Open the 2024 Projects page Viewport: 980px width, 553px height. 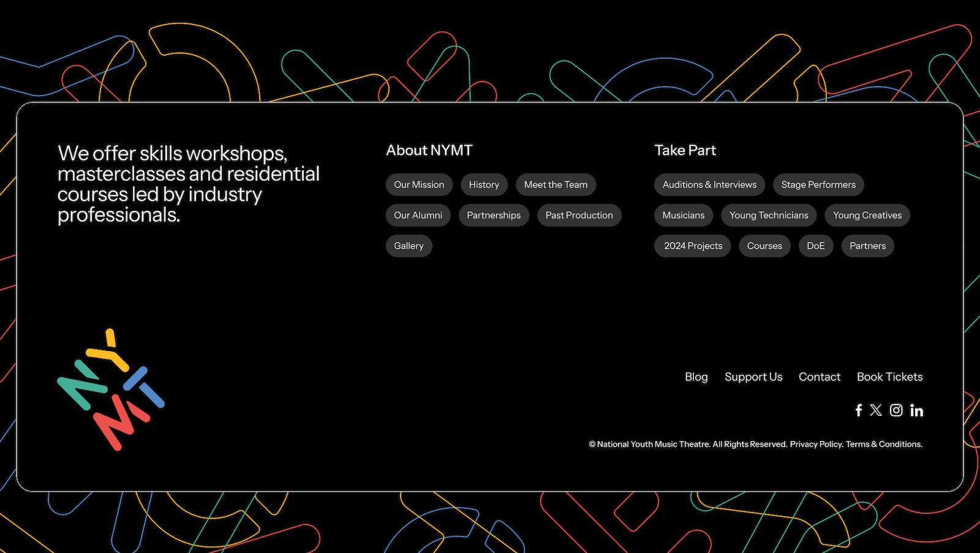click(x=693, y=246)
